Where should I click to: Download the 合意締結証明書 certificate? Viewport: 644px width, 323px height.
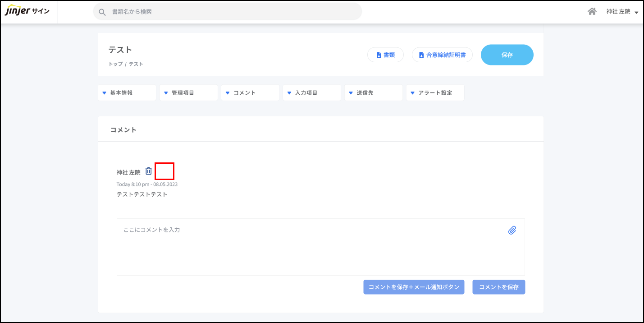point(442,55)
